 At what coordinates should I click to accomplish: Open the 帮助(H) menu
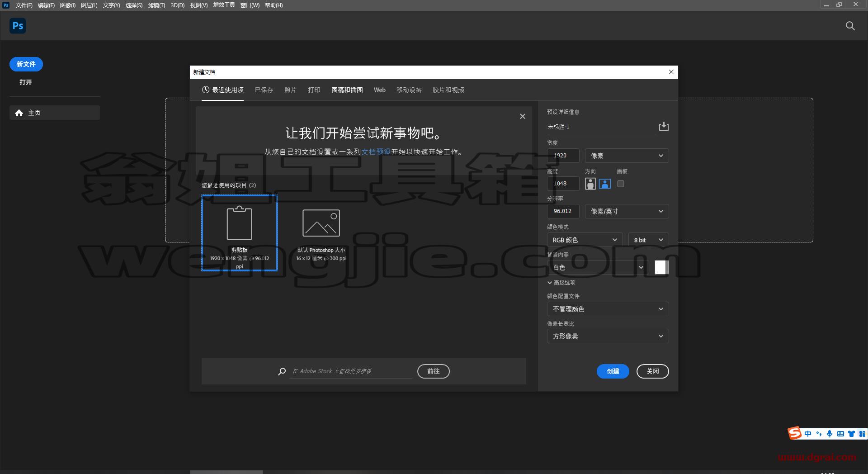coord(274,5)
